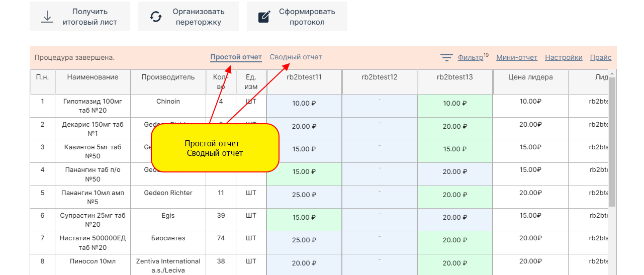Switch to the Сводный отчет tab

(296, 57)
